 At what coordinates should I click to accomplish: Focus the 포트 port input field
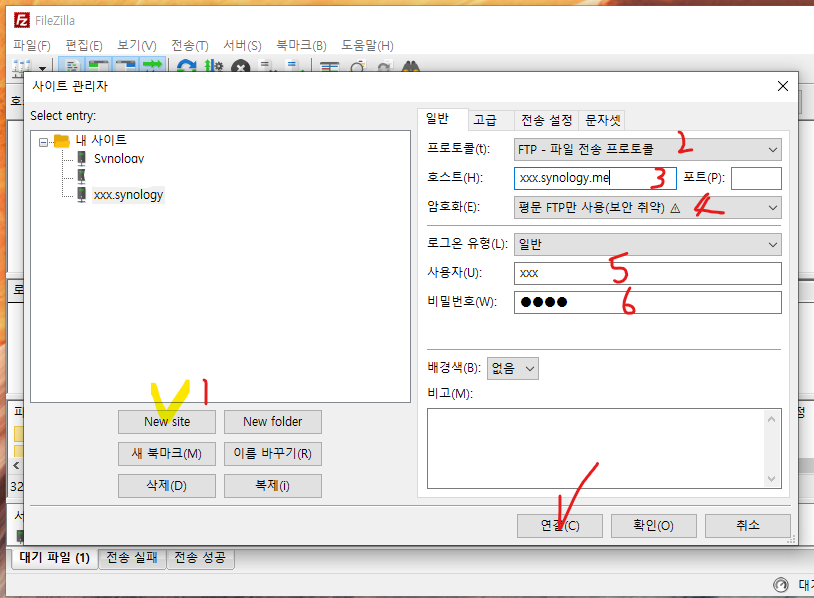pyautogui.click(x=756, y=178)
